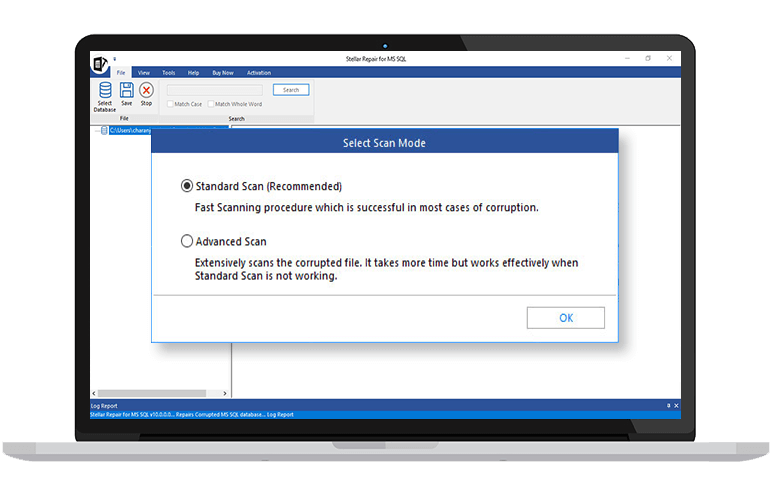This screenshot has height=488, width=772.
Task: Click the tree panel horizontal scrollbar thumb
Action: point(152,393)
